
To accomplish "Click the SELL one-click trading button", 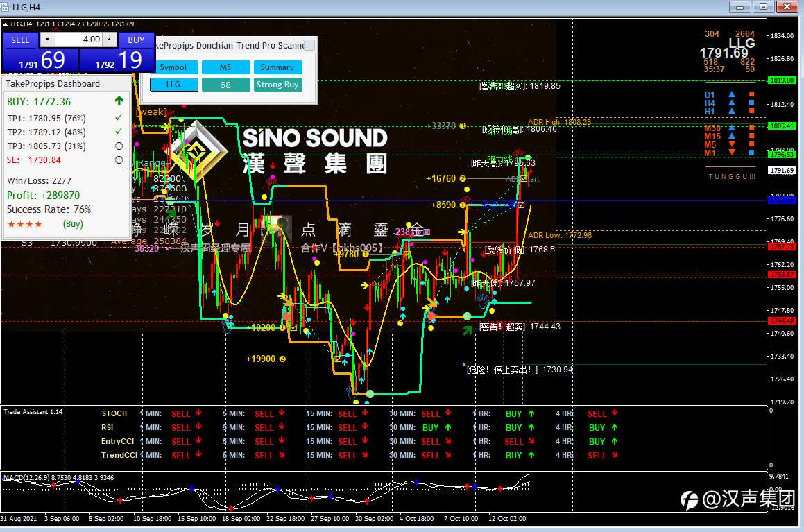I will [20, 40].
